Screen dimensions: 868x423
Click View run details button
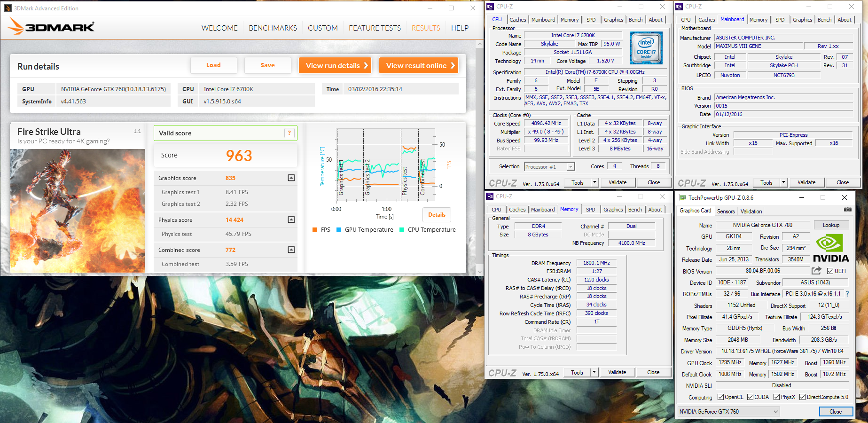335,65
